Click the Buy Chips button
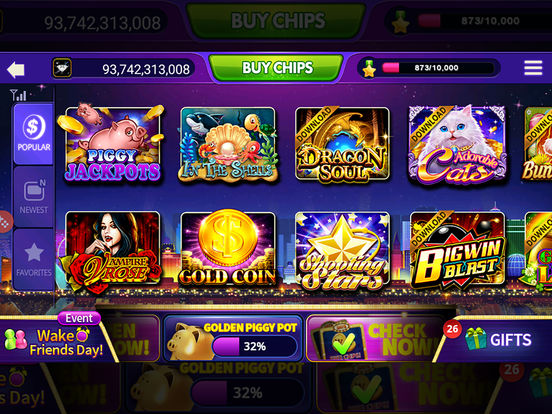The image size is (552, 414). [x=276, y=68]
